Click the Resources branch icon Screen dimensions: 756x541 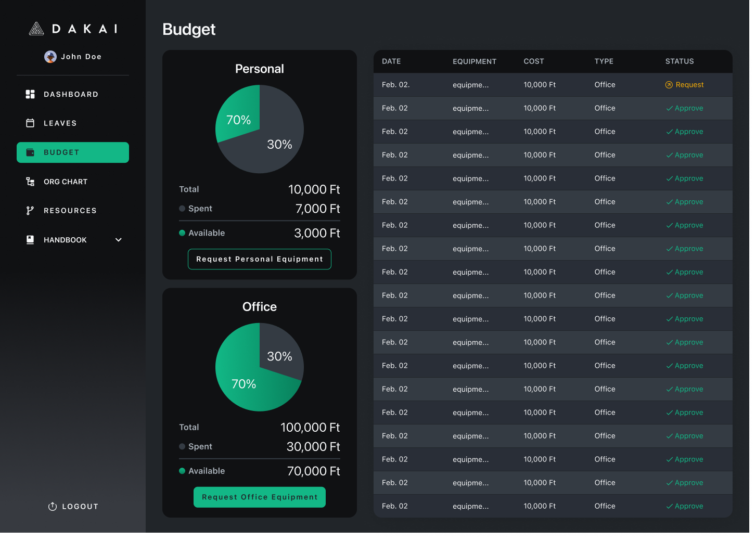tap(30, 211)
